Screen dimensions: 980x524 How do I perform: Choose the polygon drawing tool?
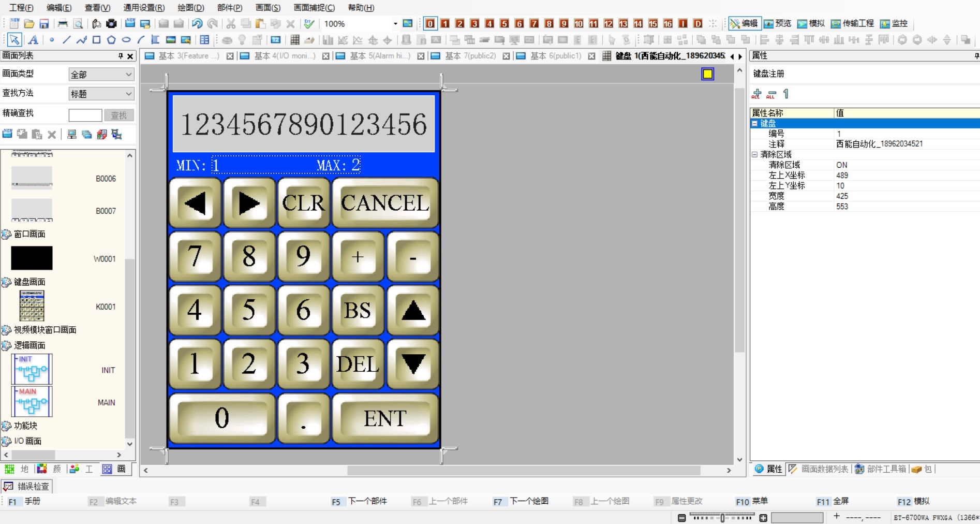[x=111, y=40]
